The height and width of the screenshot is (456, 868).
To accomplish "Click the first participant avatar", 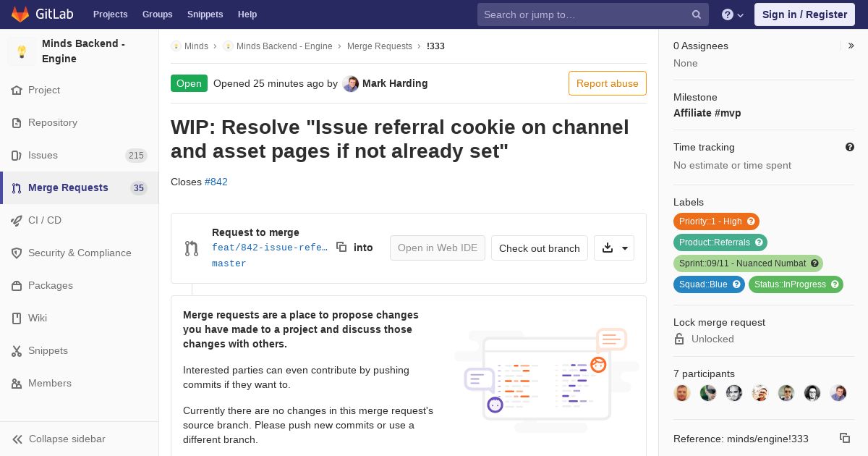I will click(x=682, y=393).
